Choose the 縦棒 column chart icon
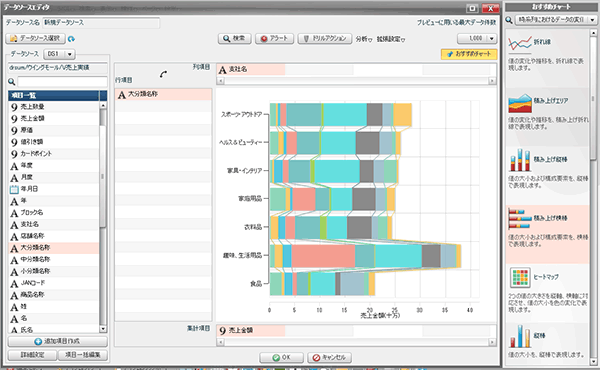This screenshot has height=370, width=600. point(520,336)
